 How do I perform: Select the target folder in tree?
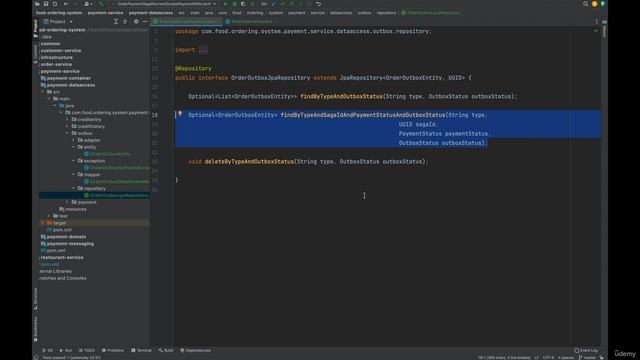pos(56,223)
